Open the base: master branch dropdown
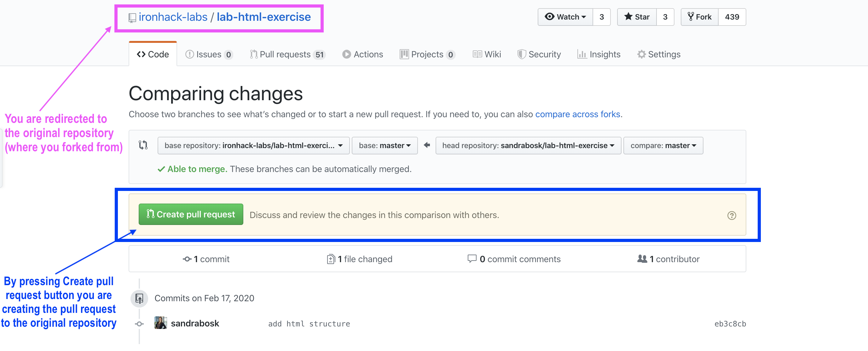 click(385, 146)
